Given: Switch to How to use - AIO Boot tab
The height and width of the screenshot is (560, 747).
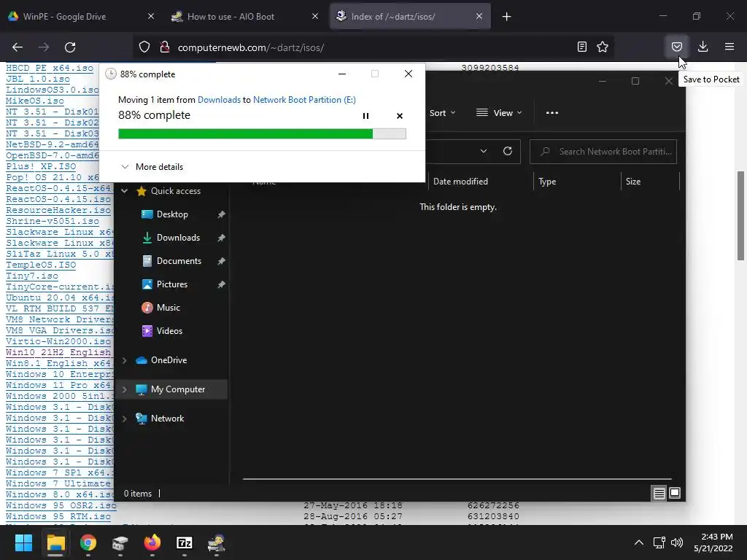Looking at the screenshot, I should (x=245, y=17).
